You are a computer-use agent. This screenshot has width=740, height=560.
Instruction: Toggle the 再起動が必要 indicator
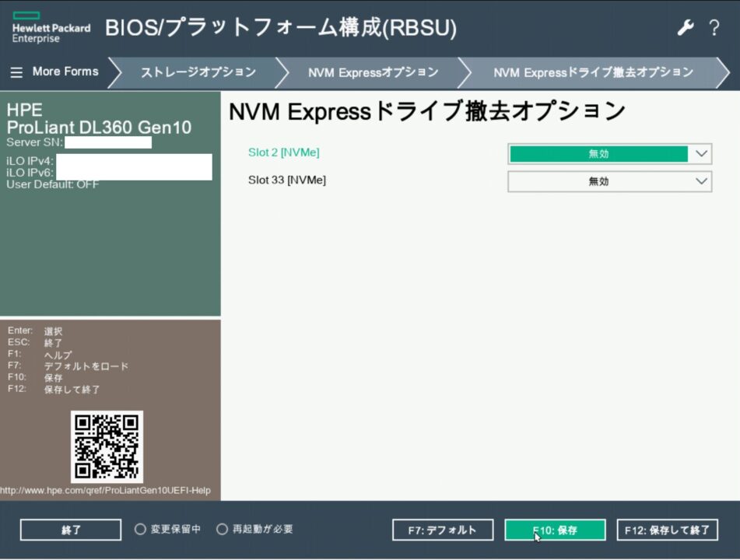point(222,529)
